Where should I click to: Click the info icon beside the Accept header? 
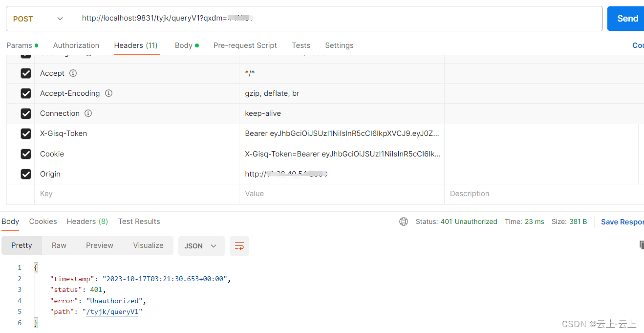tap(72, 73)
